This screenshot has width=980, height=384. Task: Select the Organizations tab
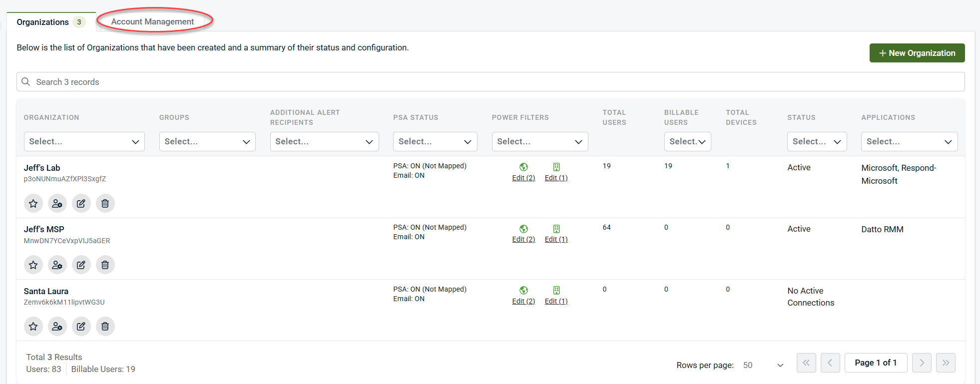tap(43, 22)
